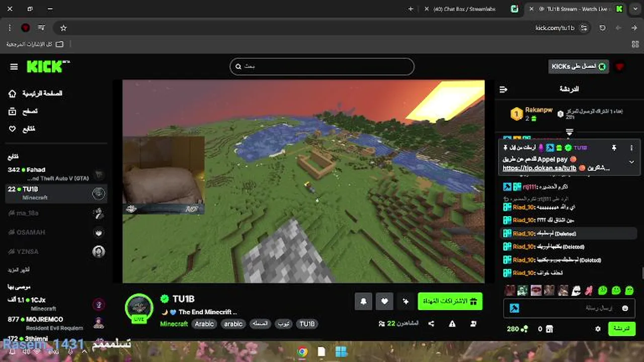Click the Minecraft stream video player
Viewport: 644px width, 362px height.
tap(303, 181)
